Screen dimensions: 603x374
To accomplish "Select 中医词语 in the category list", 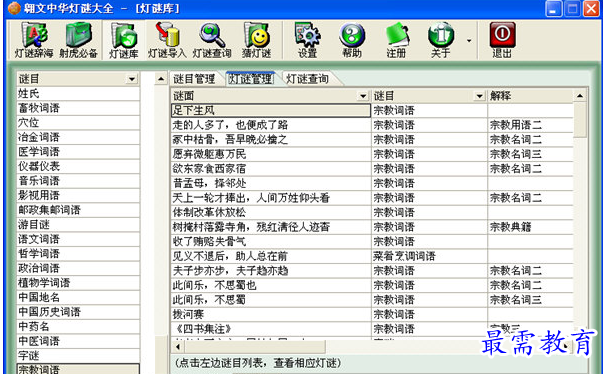I will coord(78,341).
